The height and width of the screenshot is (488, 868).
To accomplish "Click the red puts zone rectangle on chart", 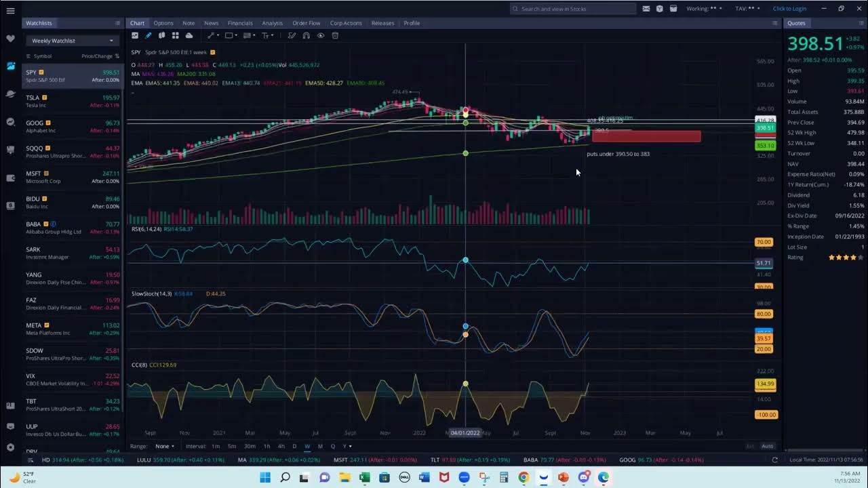I will [x=646, y=136].
